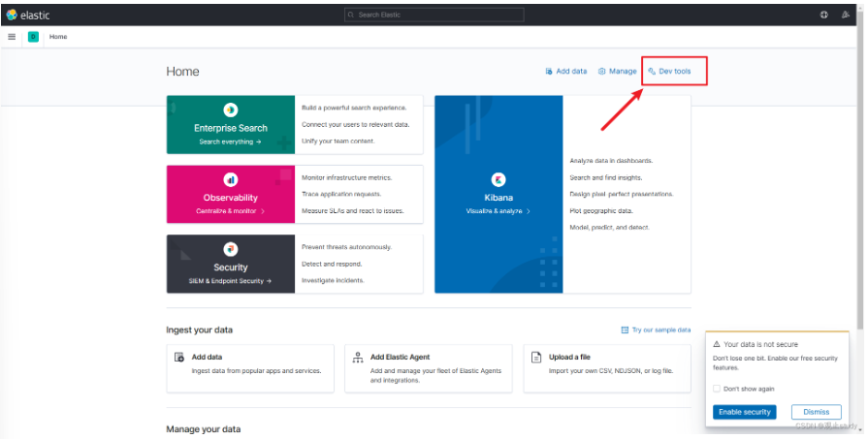Viewport: 868px width, 439px height.
Task: Follow Centralize & monitor link
Action: tap(230, 211)
